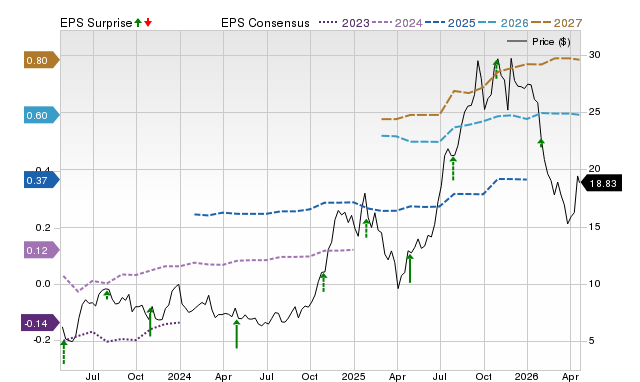The image size is (640, 382).
Task: Click the green up arrow beside EPS Surprise
Action: [138, 22]
